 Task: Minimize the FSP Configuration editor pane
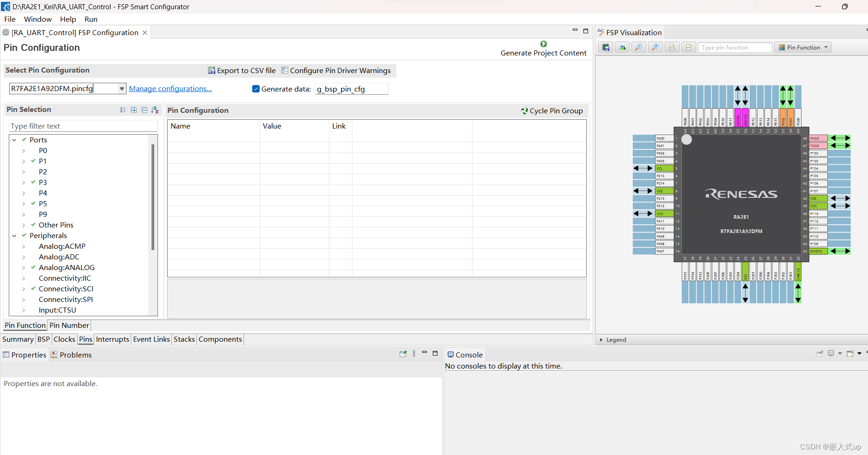click(x=575, y=31)
